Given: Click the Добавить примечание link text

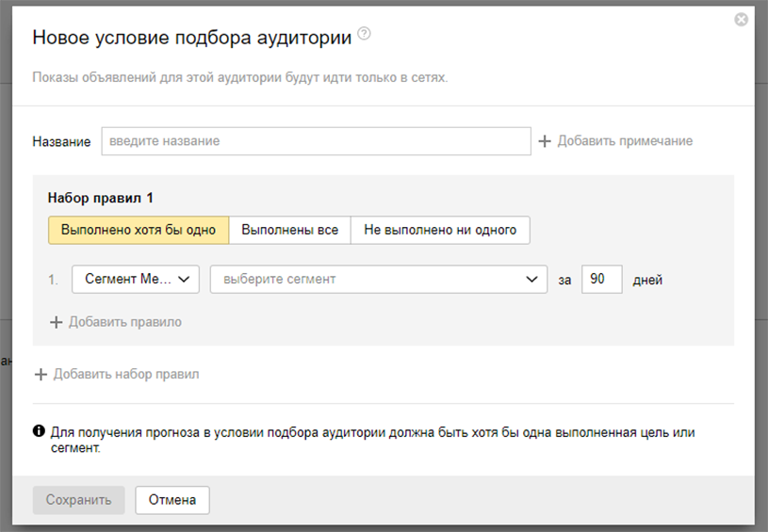Looking at the screenshot, I should coord(625,141).
